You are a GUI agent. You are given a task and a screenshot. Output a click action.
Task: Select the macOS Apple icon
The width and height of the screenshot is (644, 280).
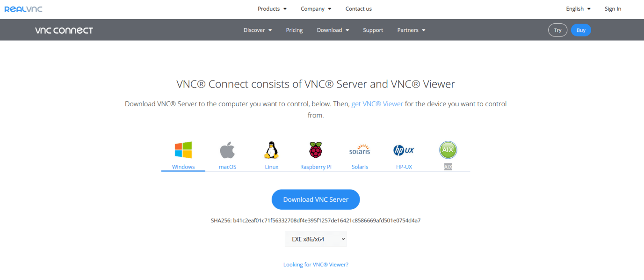pyautogui.click(x=227, y=151)
